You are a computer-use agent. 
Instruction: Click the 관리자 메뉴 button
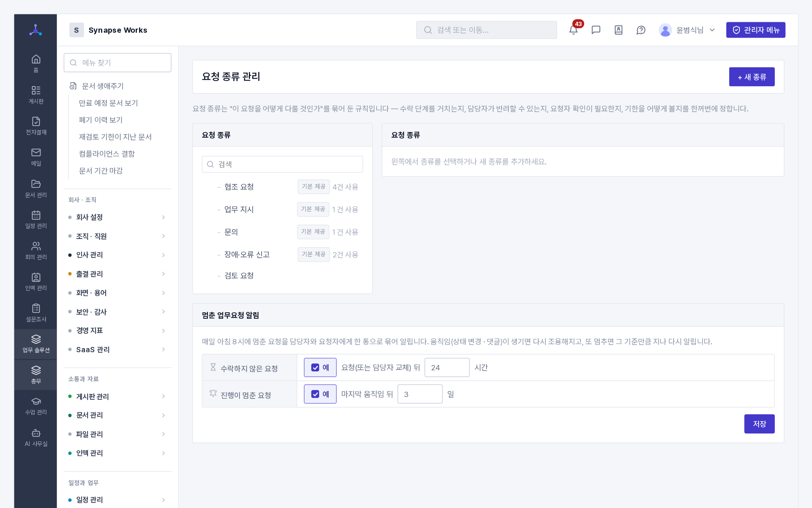[x=756, y=30]
